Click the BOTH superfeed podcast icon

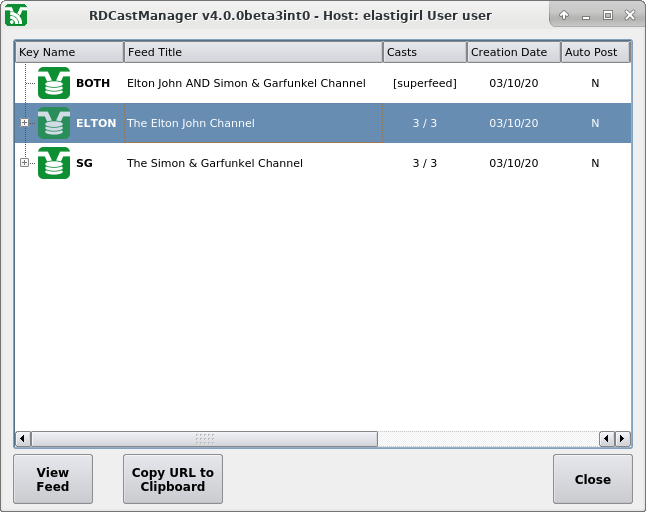click(x=54, y=83)
